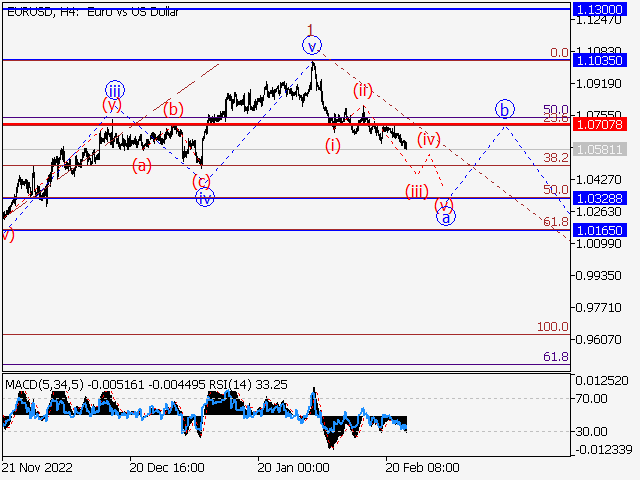Click the red (ii) wave label
Image resolution: width=640 pixels, height=480 pixels.
pos(362,91)
